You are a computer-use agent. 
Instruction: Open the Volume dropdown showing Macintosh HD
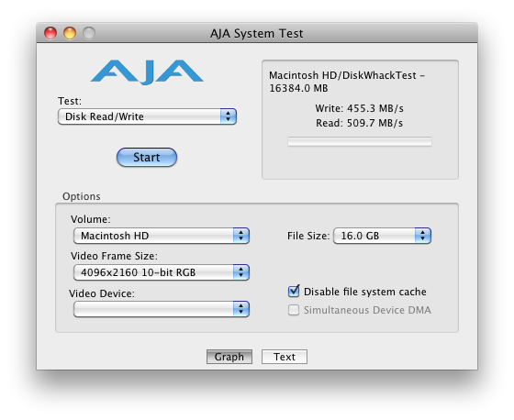[162, 236]
